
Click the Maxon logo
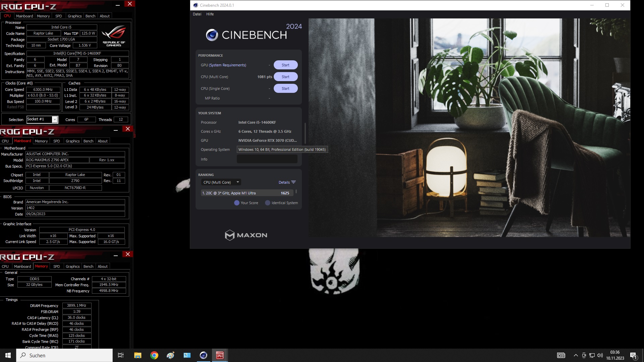click(x=246, y=235)
